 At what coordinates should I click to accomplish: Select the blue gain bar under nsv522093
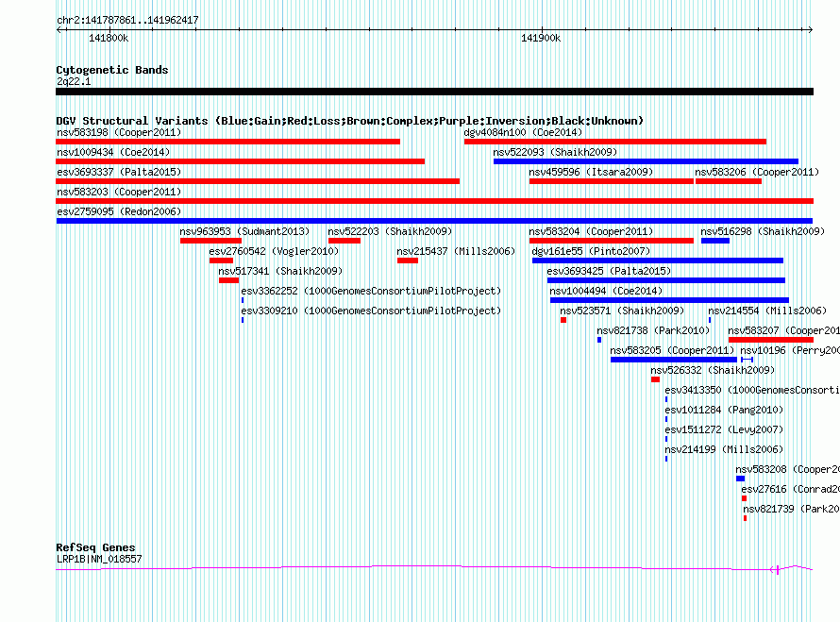tap(646, 161)
